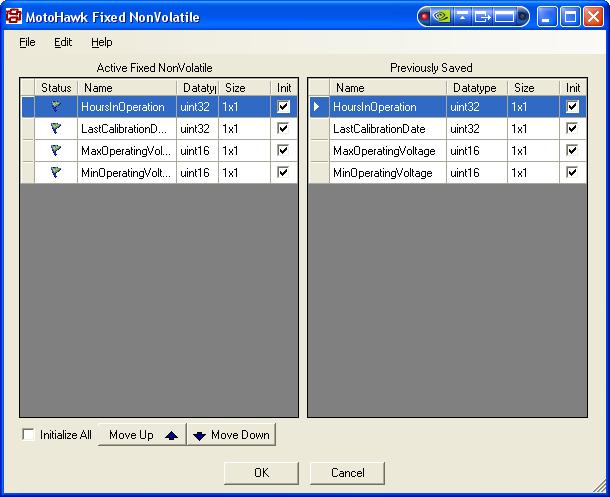Click the collapse-to-titlebar arrow icon

(462, 17)
